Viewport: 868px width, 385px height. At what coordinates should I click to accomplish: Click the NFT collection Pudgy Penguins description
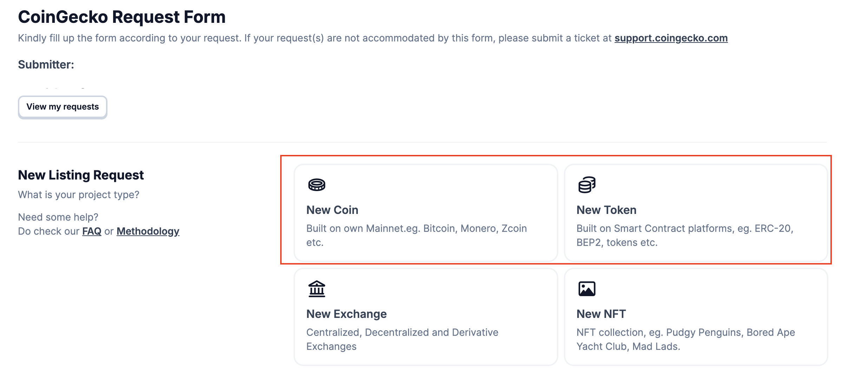click(x=685, y=339)
